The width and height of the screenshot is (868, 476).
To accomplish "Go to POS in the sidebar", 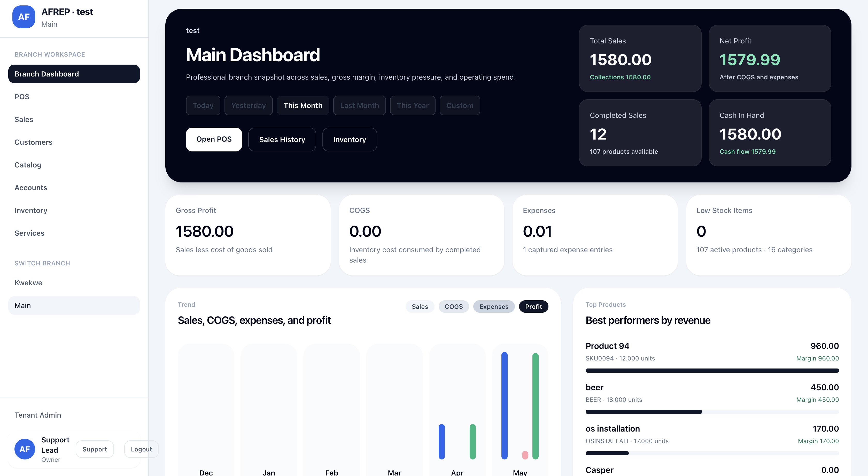I will [x=74, y=97].
